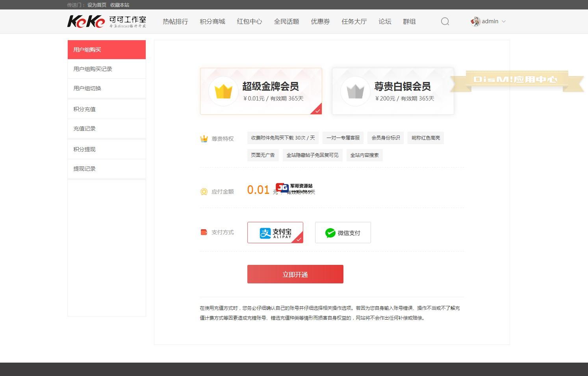Click the 会员身份标识 privilege tag
Image resolution: width=588 pixels, height=376 pixels.
tap(385, 138)
